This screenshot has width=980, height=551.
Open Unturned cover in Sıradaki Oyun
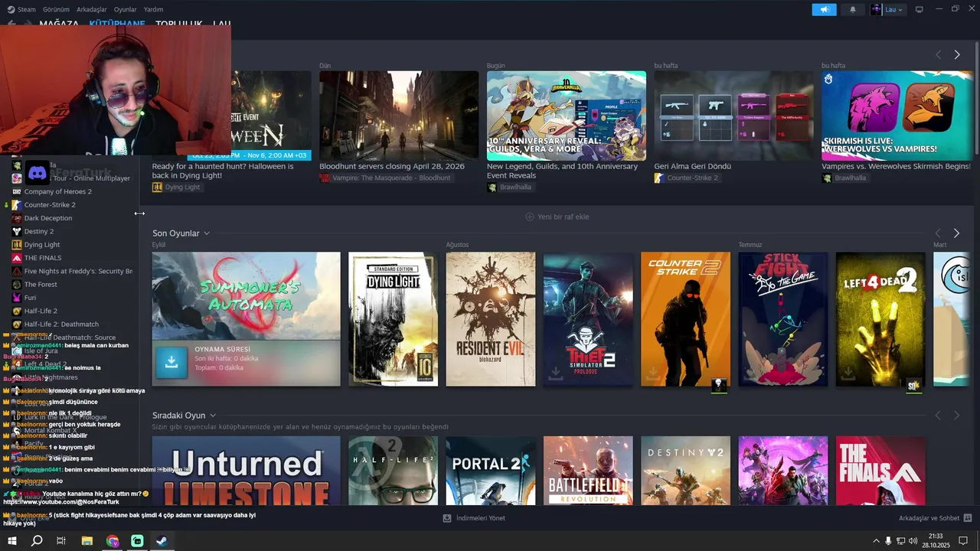coord(246,471)
